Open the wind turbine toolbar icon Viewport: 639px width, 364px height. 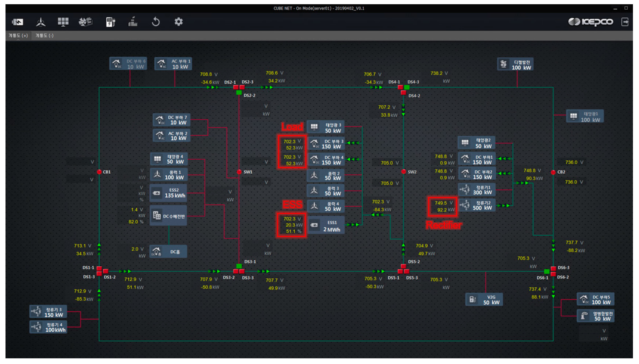[x=41, y=22]
